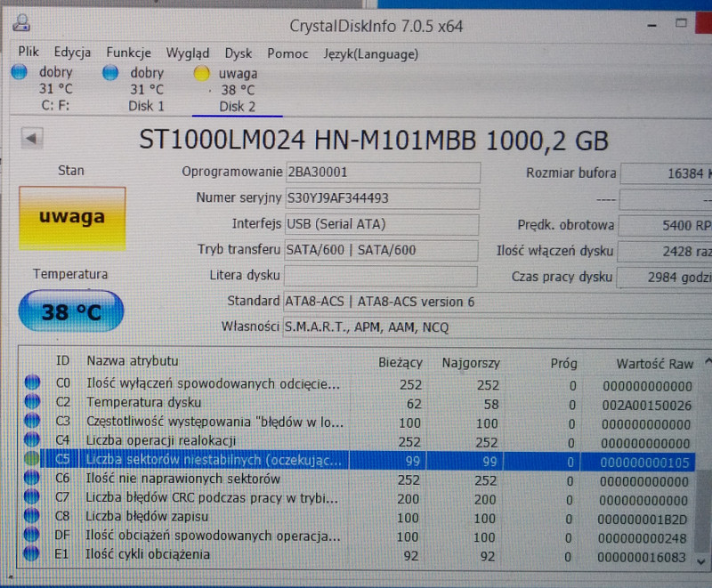Image resolution: width=712 pixels, height=588 pixels.
Task: Click the Bieżący column header
Action: pos(400,363)
